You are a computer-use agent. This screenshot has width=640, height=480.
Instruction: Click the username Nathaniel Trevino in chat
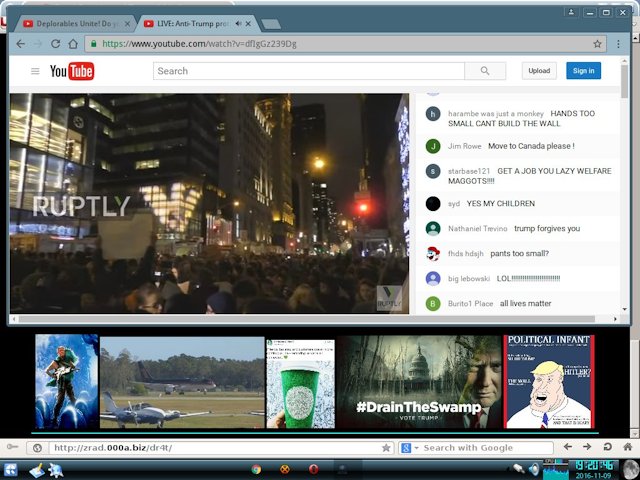pos(478,229)
